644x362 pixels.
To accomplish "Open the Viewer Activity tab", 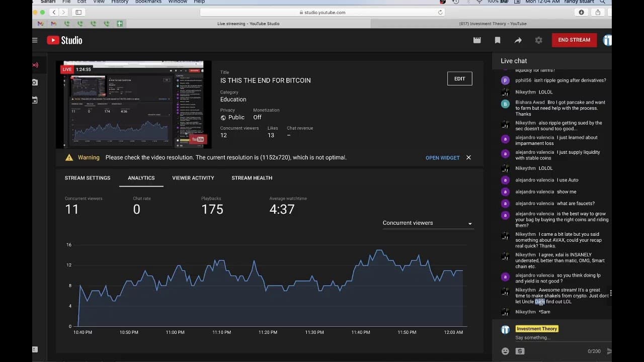I will pyautogui.click(x=193, y=178).
